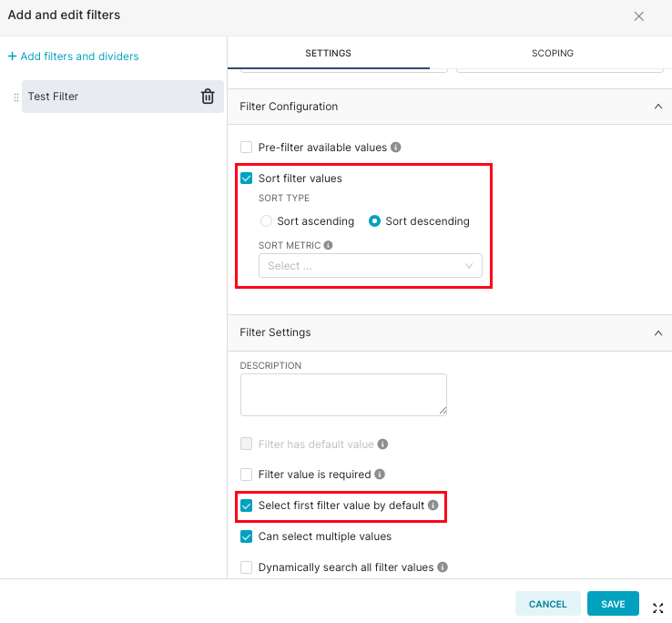Image resolution: width=672 pixels, height=623 pixels.
Task: Click info icon beside Select first filter value
Action: click(x=433, y=506)
